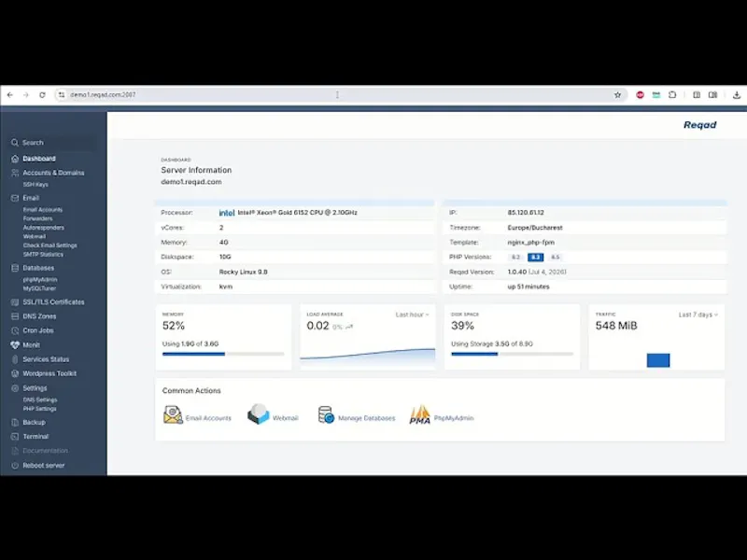Viewport: 747px width, 560px height.
Task: Click the Accounts & Domains users icon
Action: click(x=15, y=173)
